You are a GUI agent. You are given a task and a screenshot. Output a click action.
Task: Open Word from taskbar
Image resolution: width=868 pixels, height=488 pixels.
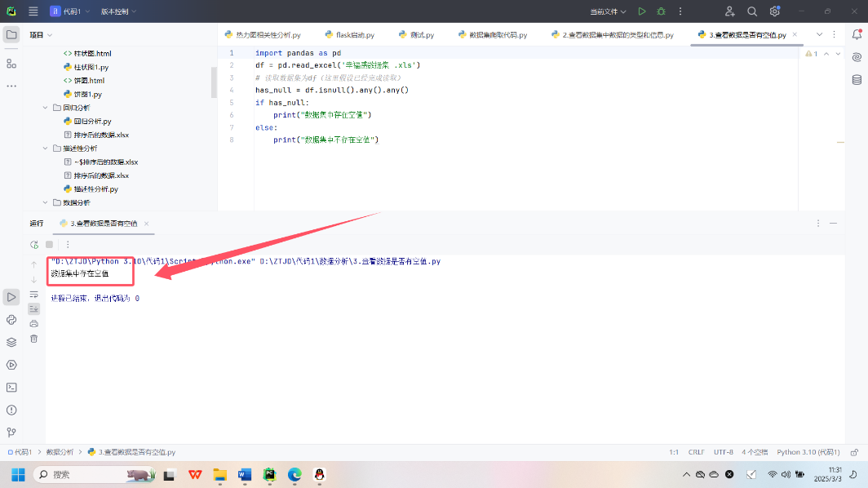[245, 475]
